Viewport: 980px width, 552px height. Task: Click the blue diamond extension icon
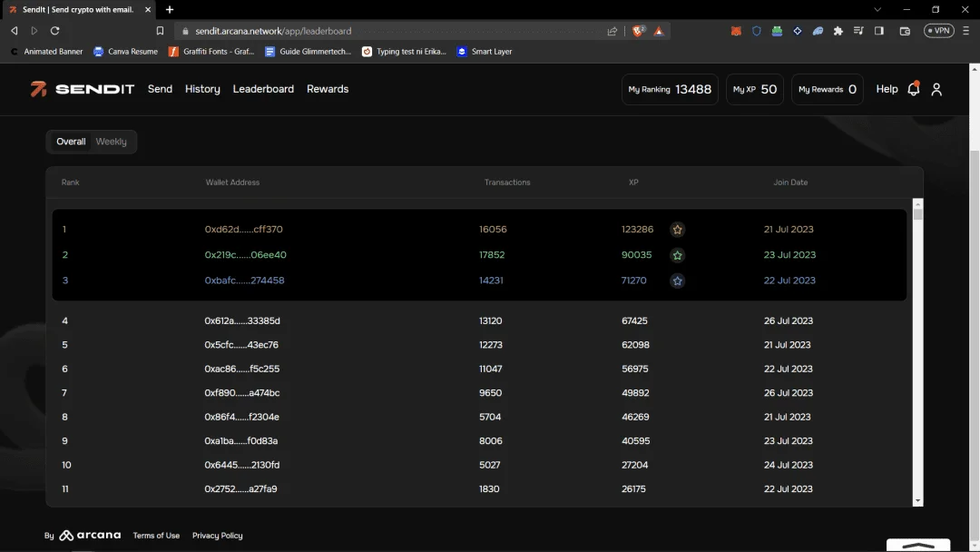[797, 31]
